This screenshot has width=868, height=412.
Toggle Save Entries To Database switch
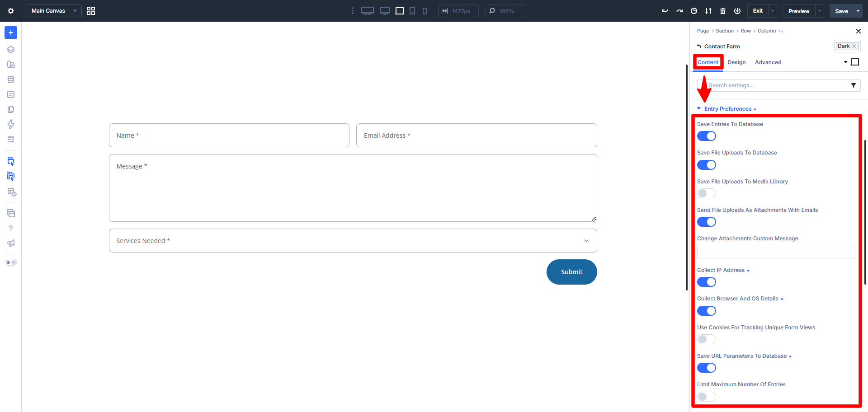(707, 136)
